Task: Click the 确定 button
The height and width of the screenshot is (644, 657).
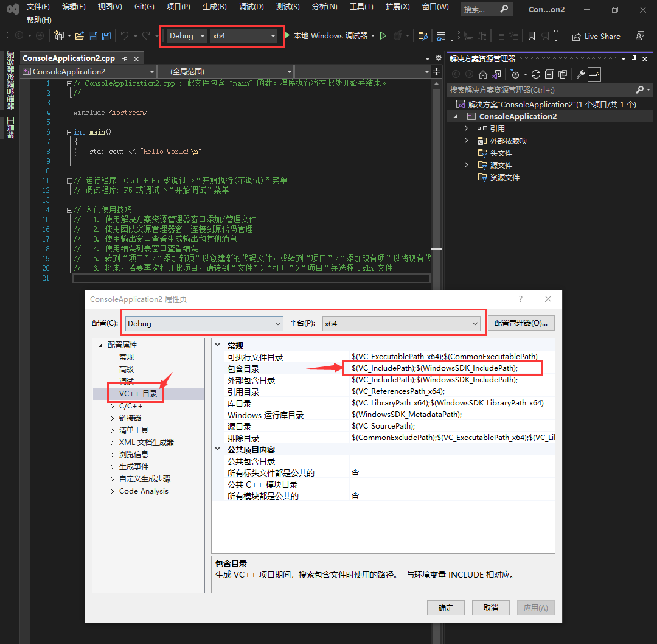Action: (446, 607)
